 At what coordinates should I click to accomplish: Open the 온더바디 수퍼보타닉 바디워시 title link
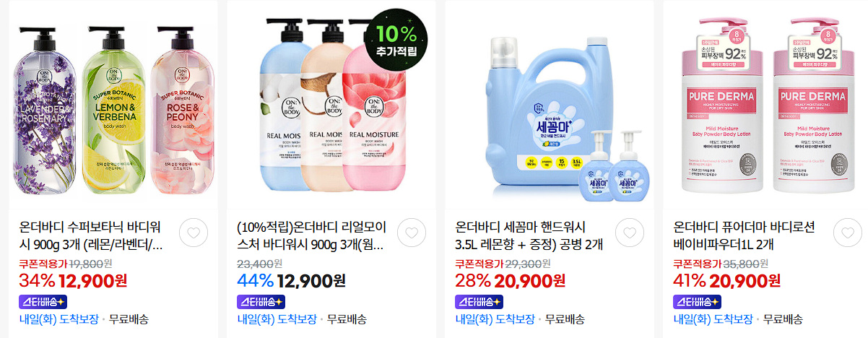92,236
